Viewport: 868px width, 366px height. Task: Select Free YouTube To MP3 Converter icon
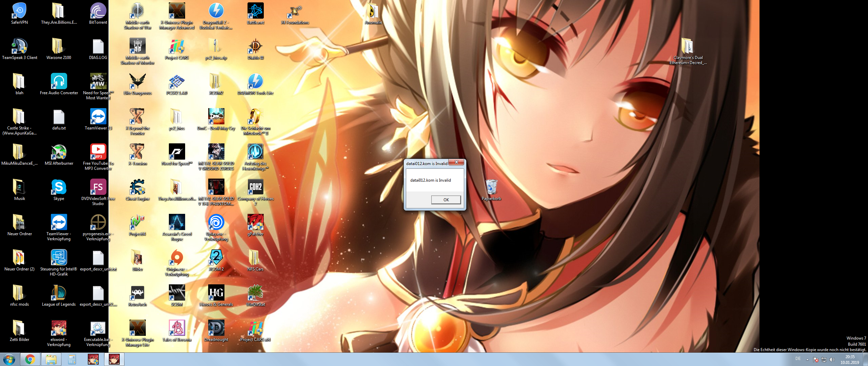tap(98, 157)
